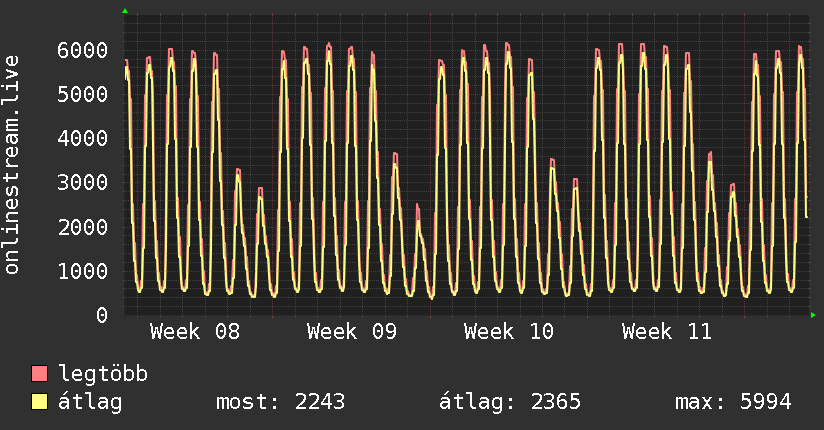824x430 pixels.
Task: Click the 1000 y-axis label
Action: [83, 271]
